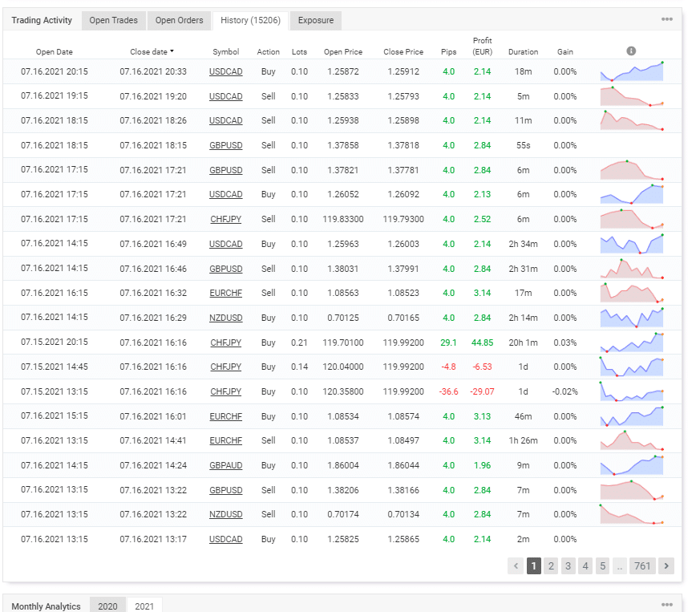Click the mini chart for trade closed 16:01

coord(632,416)
